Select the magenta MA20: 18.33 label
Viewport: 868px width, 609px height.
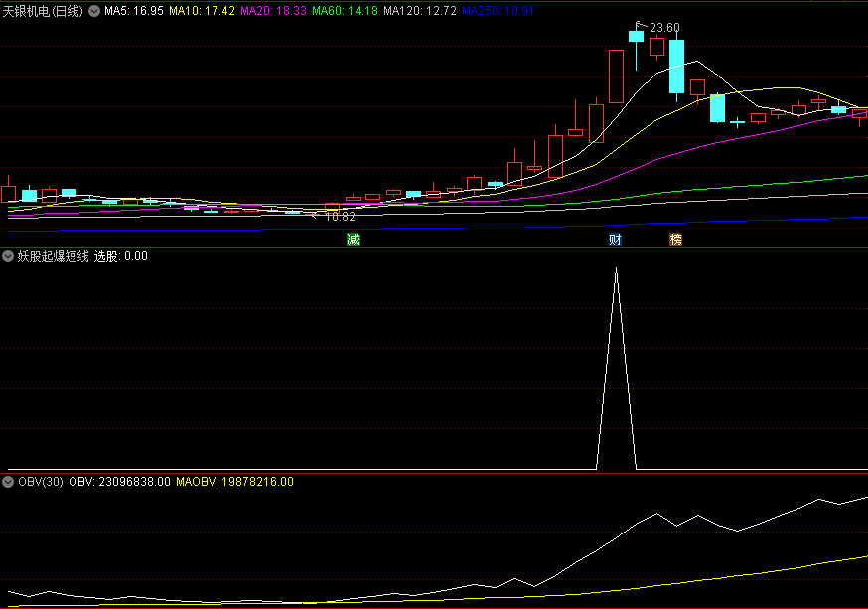point(273,11)
